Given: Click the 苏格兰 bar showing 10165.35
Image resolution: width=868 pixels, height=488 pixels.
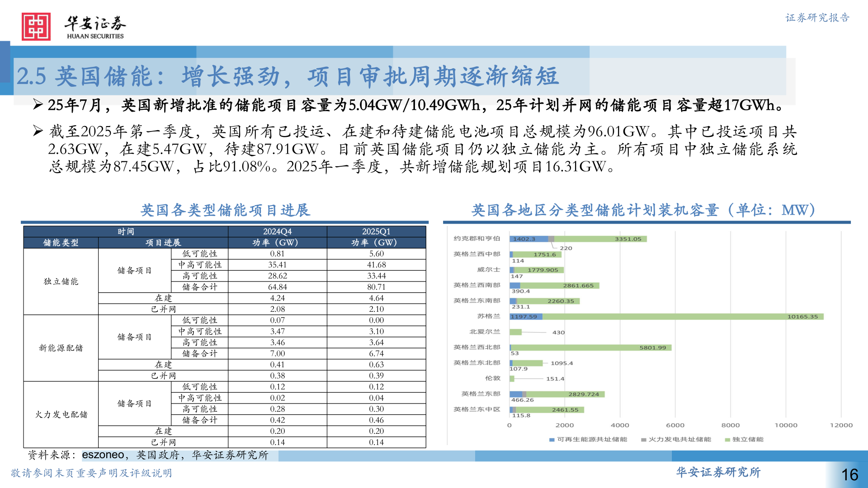Looking at the screenshot, I should tap(678, 317).
